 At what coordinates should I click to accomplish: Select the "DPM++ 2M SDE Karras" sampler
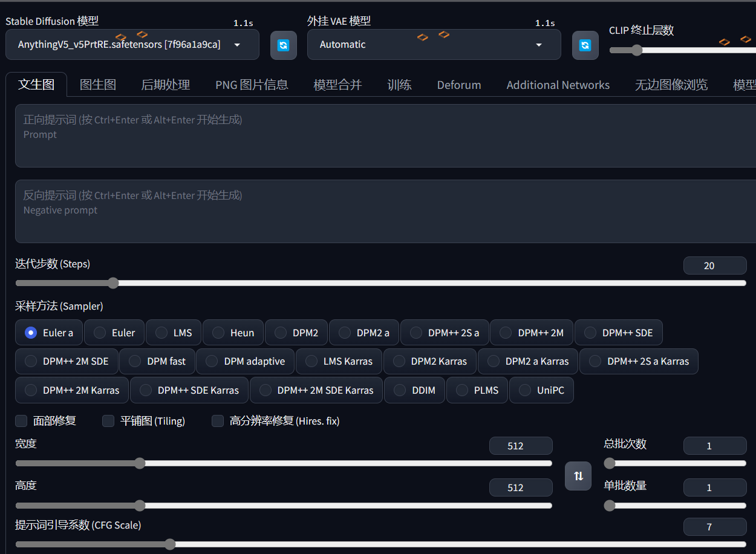tap(316, 390)
